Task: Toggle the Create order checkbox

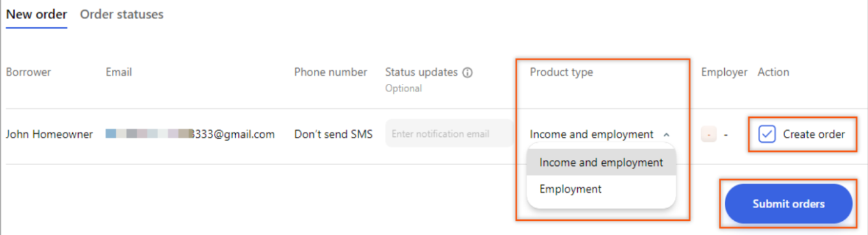Action: [x=767, y=134]
